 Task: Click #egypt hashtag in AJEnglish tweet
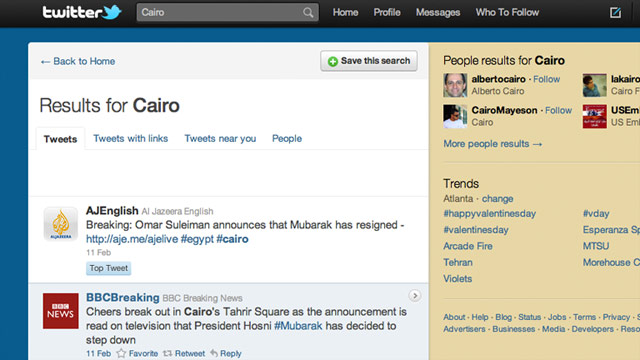[x=197, y=239]
